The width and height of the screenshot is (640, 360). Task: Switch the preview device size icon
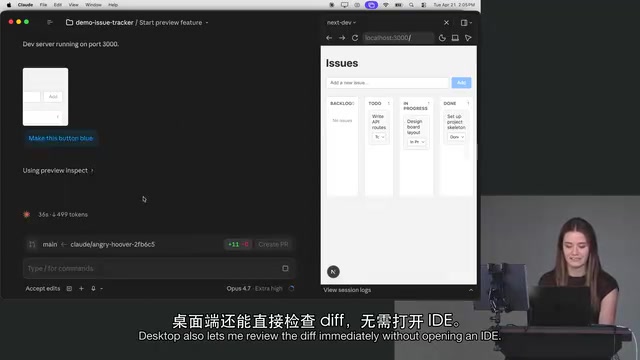coord(455,38)
